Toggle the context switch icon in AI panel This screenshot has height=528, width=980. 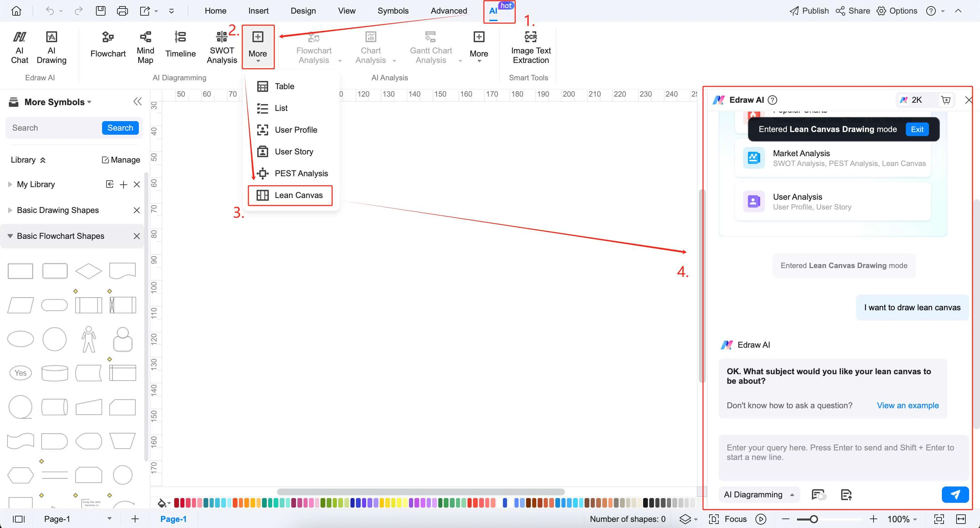pyautogui.click(x=818, y=495)
